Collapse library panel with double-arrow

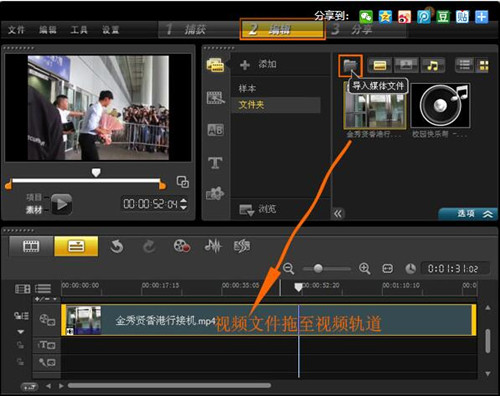[338, 214]
